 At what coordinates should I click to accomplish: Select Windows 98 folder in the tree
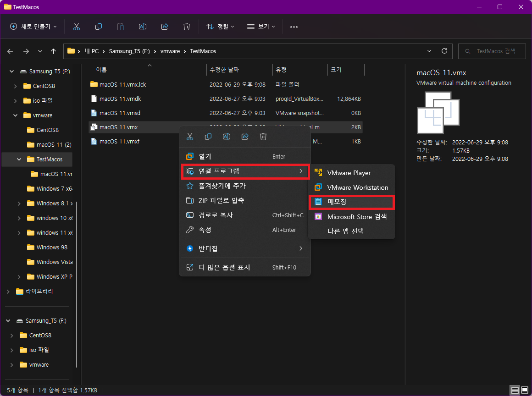pos(47,247)
